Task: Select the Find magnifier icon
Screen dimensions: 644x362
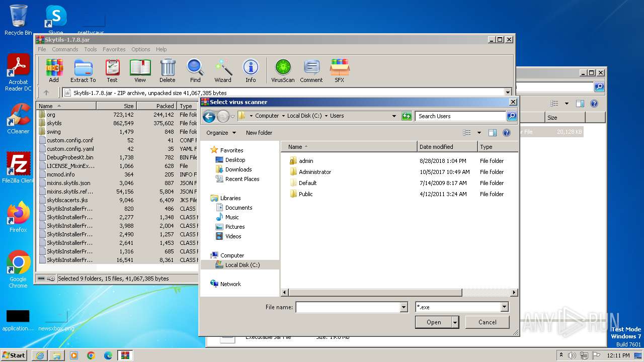Action: [195, 70]
